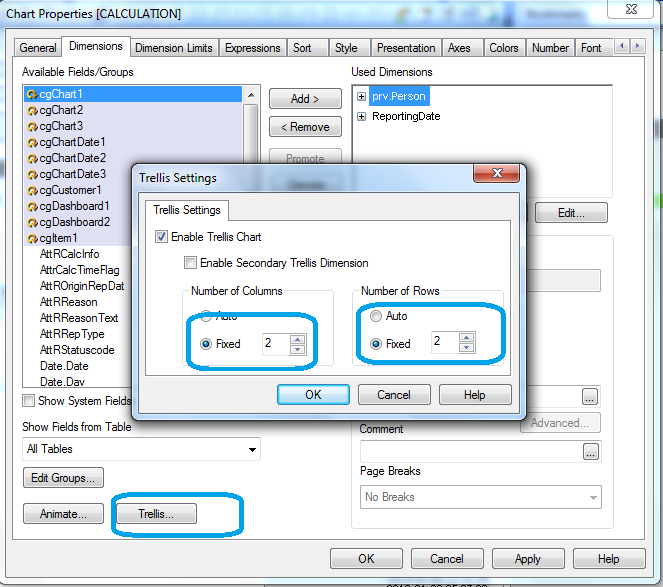
Task: Open the Sort tab
Action: click(x=307, y=48)
